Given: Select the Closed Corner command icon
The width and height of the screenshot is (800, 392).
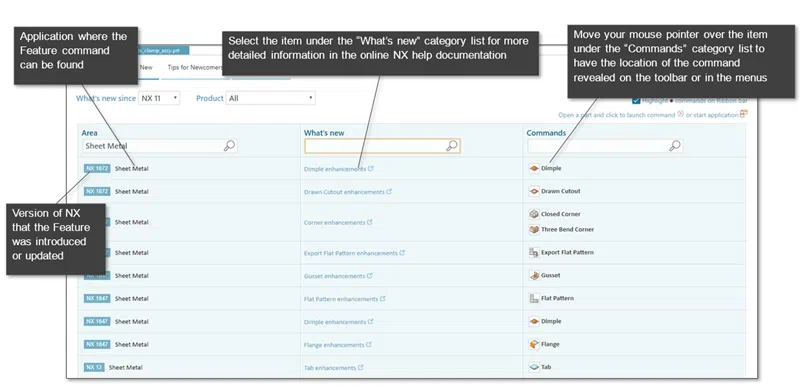Looking at the screenshot, I should pyautogui.click(x=534, y=214).
